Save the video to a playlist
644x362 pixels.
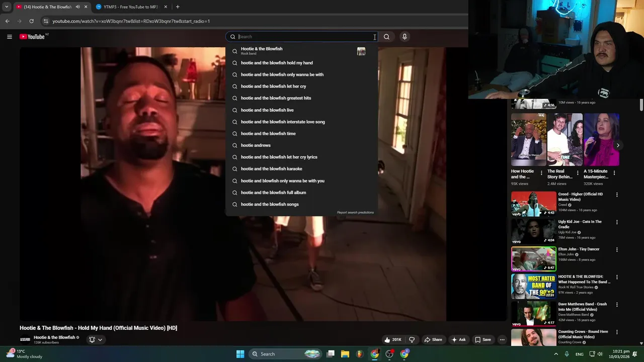(x=483, y=339)
